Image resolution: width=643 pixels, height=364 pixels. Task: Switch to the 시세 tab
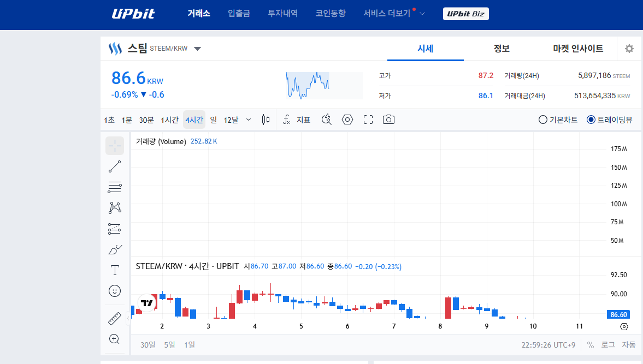425,49
